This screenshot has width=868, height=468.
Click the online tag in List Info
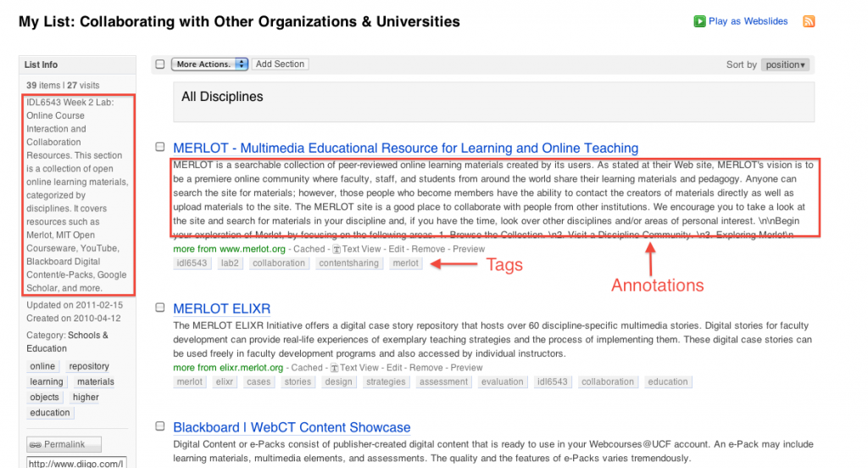pyautogui.click(x=42, y=366)
